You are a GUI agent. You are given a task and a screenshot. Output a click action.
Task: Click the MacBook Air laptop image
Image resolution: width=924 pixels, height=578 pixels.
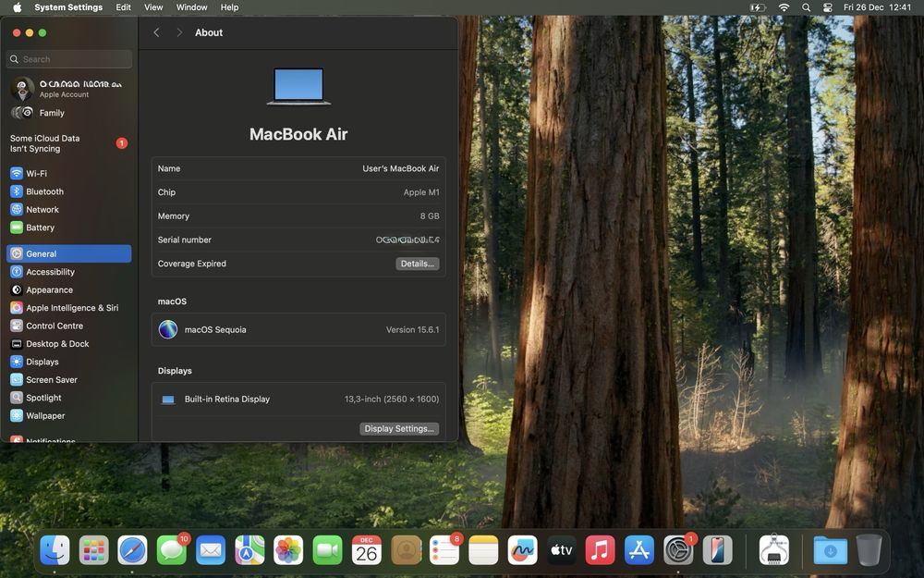point(298,87)
